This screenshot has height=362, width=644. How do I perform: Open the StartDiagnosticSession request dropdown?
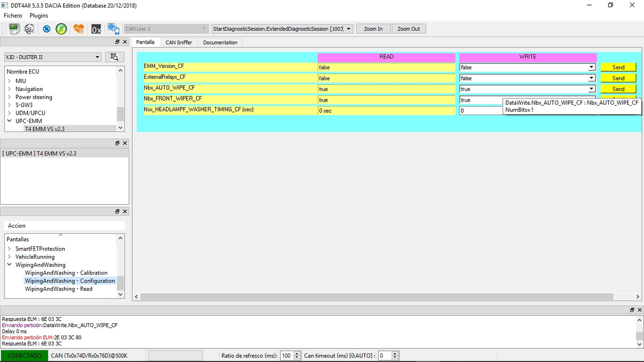pos(282,29)
